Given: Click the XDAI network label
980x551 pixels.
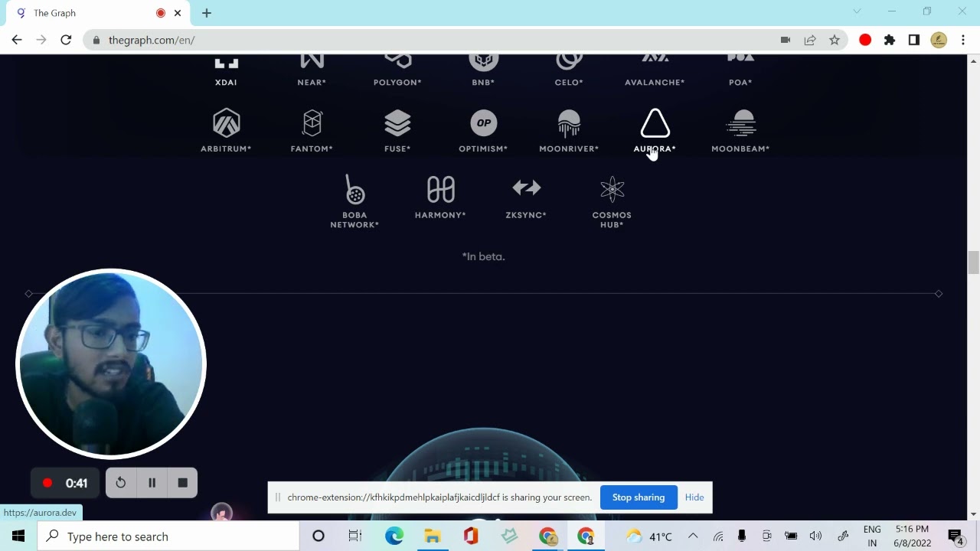Looking at the screenshot, I should click(x=226, y=82).
